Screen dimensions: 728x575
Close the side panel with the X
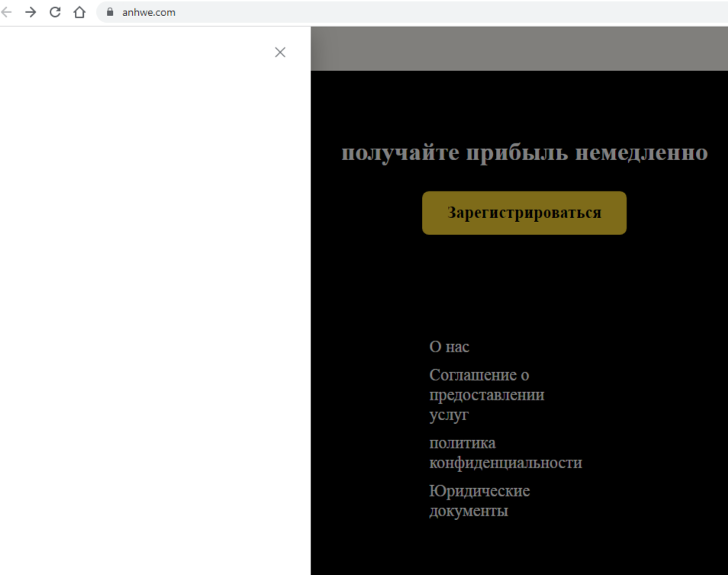click(x=280, y=52)
